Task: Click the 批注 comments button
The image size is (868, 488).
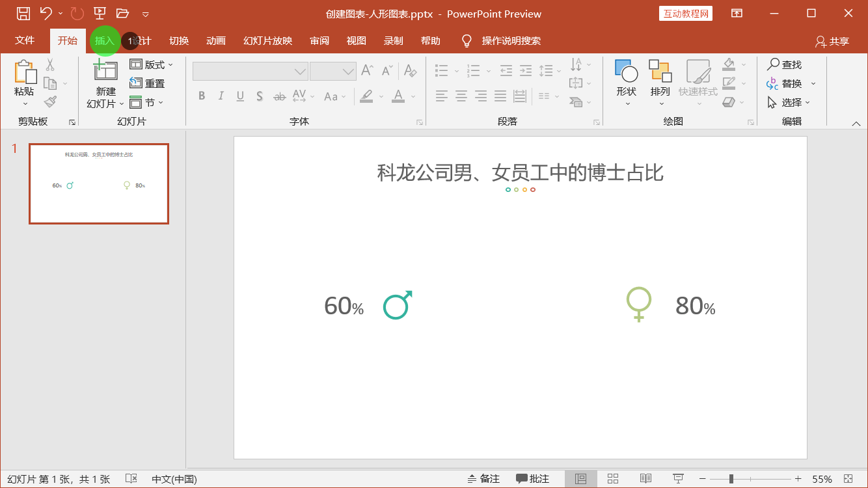Action: tap(533, 479)
